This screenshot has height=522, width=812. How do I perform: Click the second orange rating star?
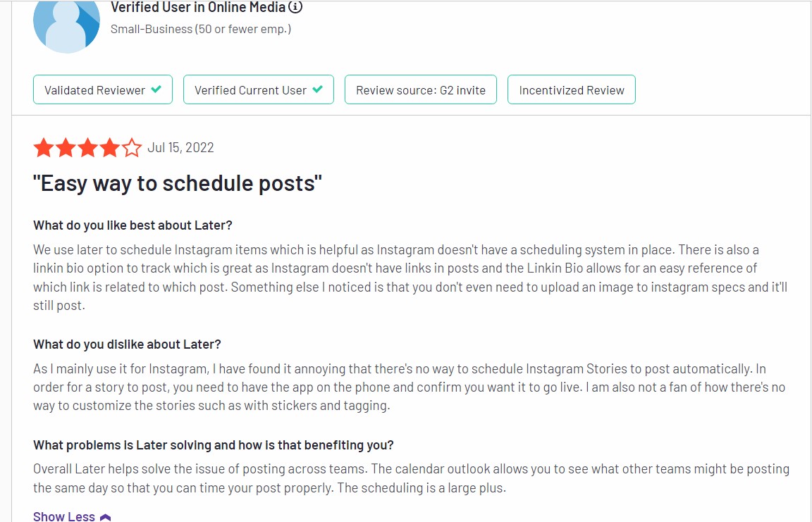click(66, 148)
